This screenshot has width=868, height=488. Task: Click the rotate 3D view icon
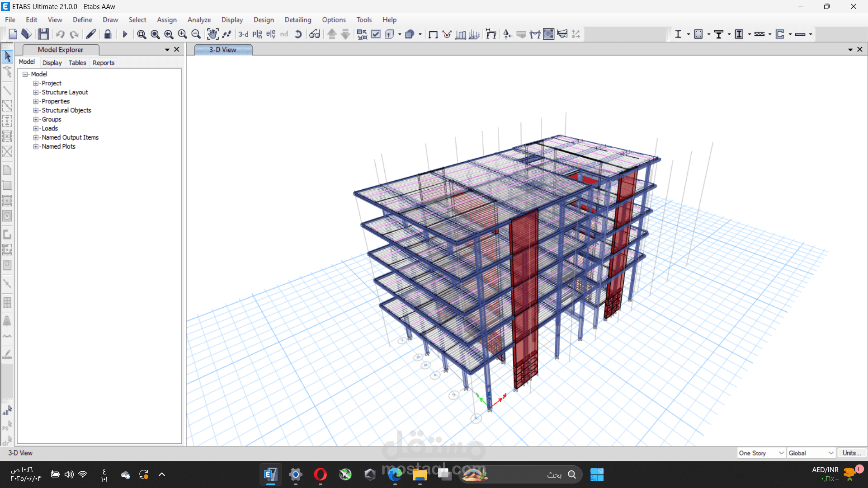point(298,34)
